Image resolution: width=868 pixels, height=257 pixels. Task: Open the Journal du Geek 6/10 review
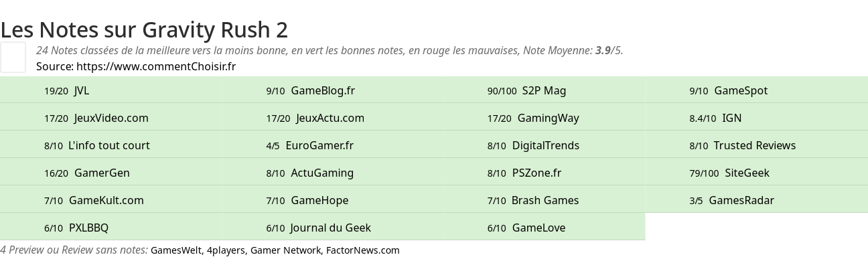[x=333, y=228]
